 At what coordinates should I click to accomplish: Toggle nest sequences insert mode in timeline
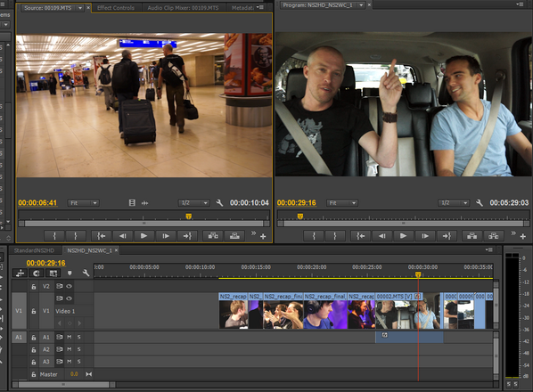20,273
